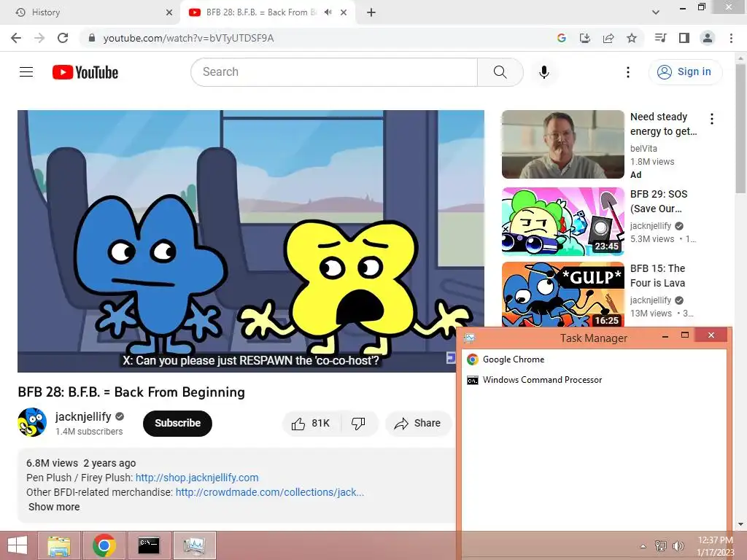Open the crowdmade.com merchandise link

(270, 492)
